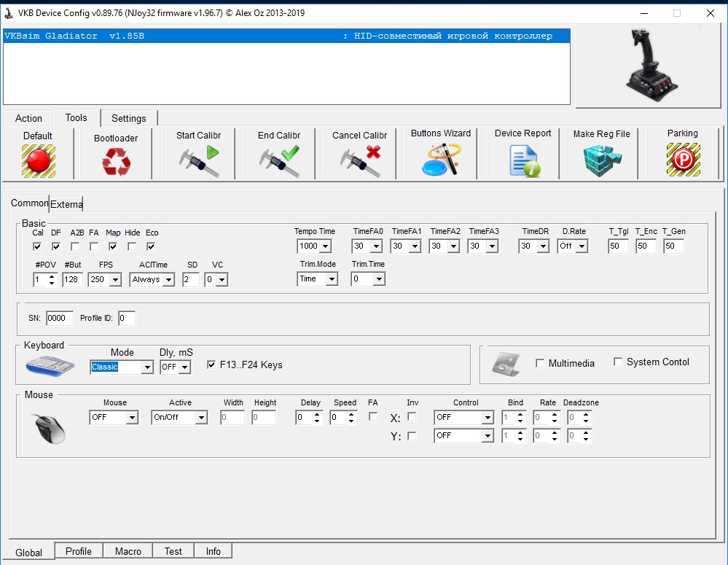Image resolution: width=728 pixels, height=565 pixels.
Task: Select the Global bottom tab
Action: coord(29,553)
